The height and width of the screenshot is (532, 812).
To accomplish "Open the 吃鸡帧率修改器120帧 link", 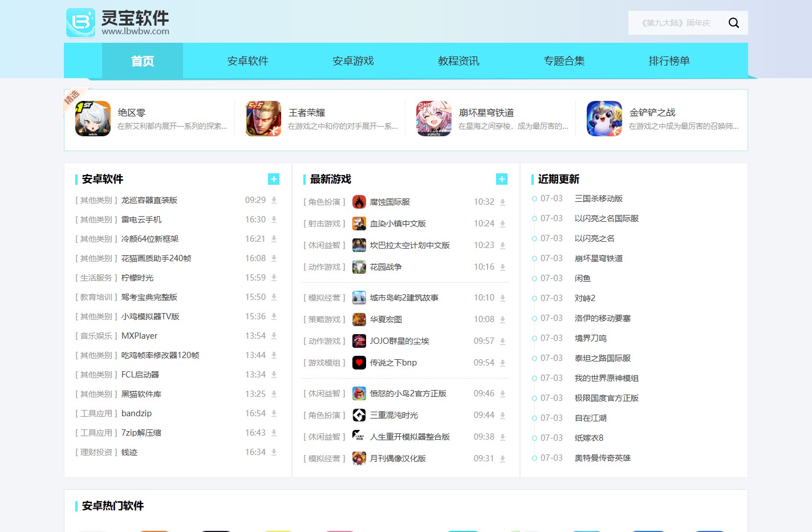I will (x=160, y=355).
